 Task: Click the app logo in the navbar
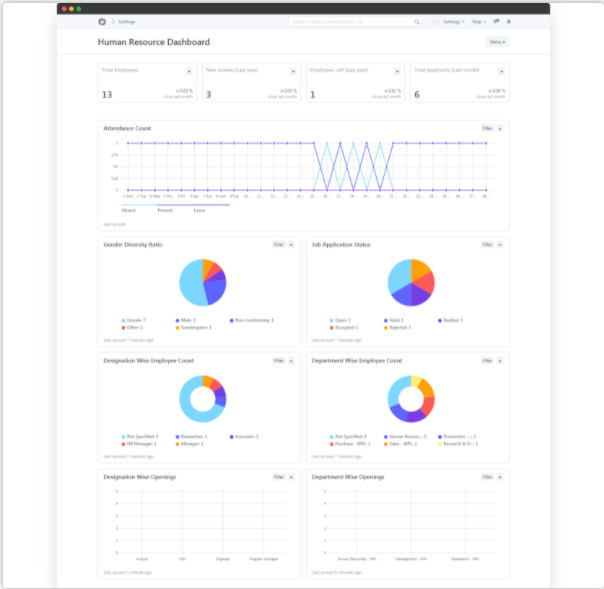tap(102, 21)
